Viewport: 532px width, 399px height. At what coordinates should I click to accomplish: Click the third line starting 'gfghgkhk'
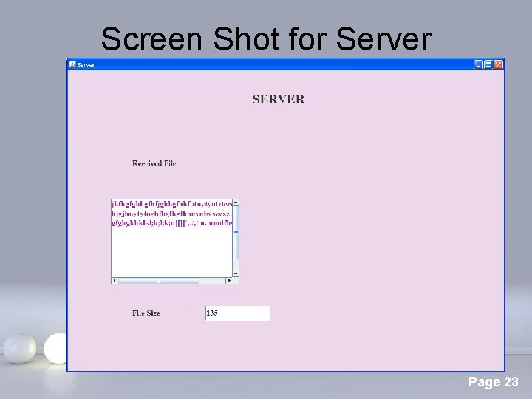tap(171, 223)
